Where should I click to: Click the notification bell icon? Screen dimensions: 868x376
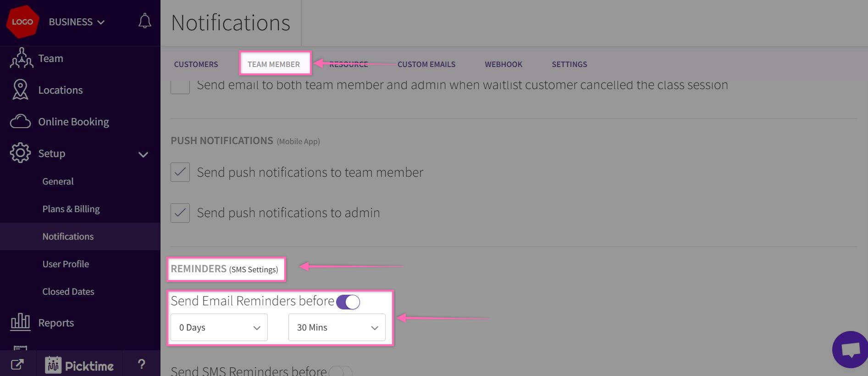pyautogui.click(x=144, y=21)
